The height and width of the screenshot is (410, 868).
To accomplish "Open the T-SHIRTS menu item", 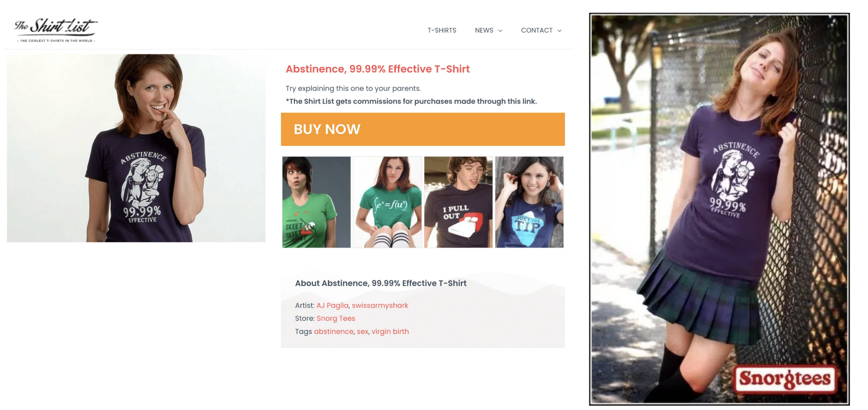I will [x=442, y=31].
